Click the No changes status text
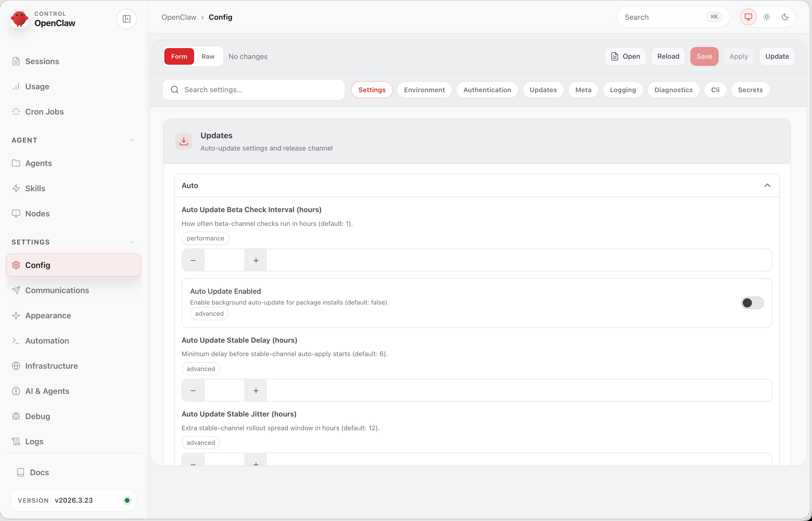Screen dimensions: 812x521 click(x=248, y=56)
